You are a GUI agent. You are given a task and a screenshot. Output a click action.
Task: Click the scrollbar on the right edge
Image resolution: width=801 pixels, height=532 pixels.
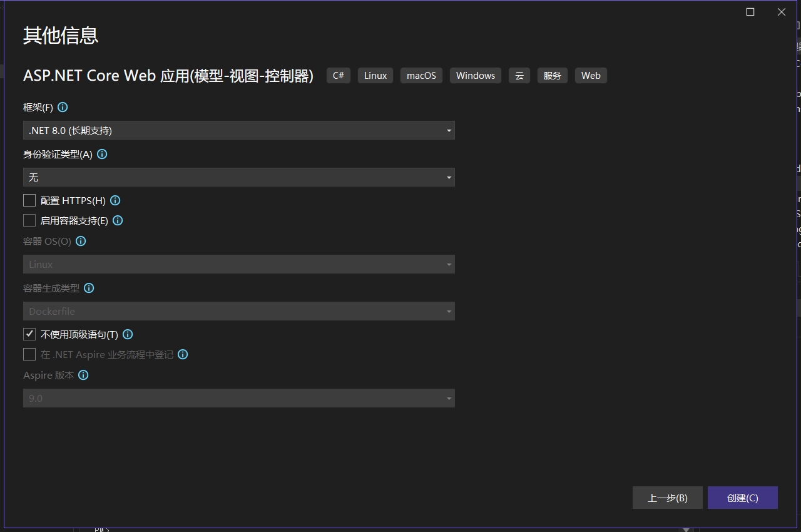click(x=797, y=250)
